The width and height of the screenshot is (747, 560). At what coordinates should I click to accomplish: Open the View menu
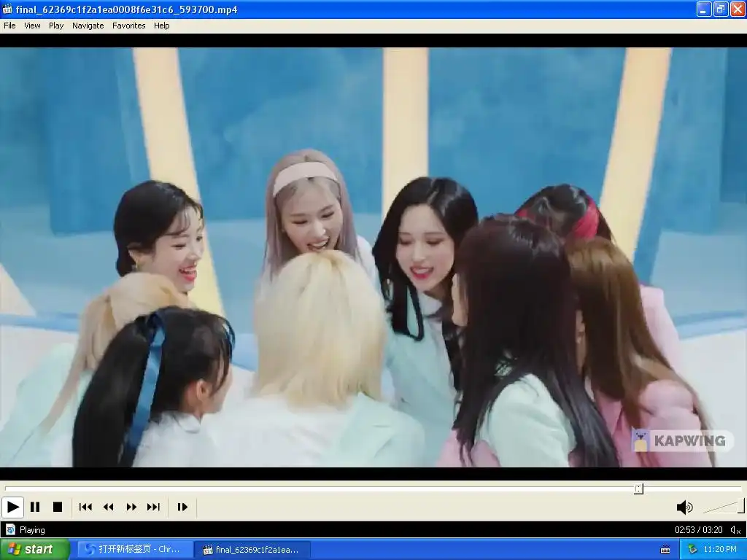coord(32,26)
